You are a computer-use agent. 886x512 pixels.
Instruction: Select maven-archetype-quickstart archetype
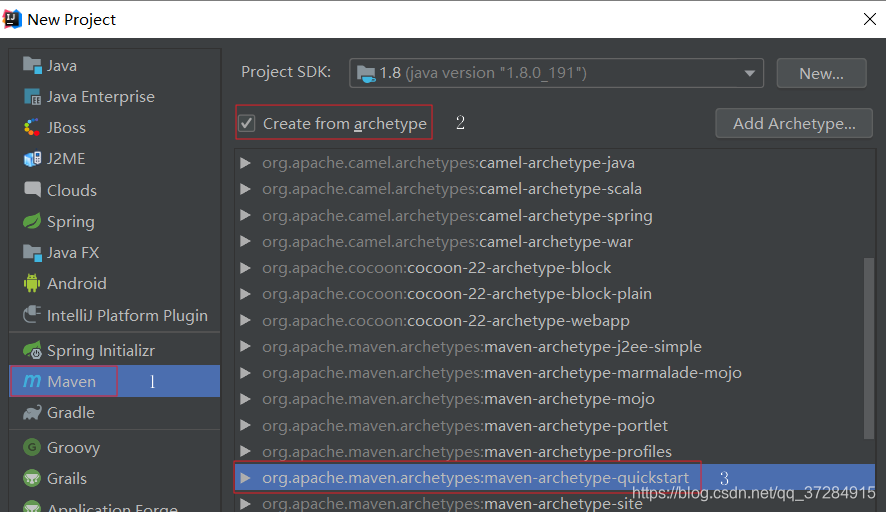coord(555,478)
